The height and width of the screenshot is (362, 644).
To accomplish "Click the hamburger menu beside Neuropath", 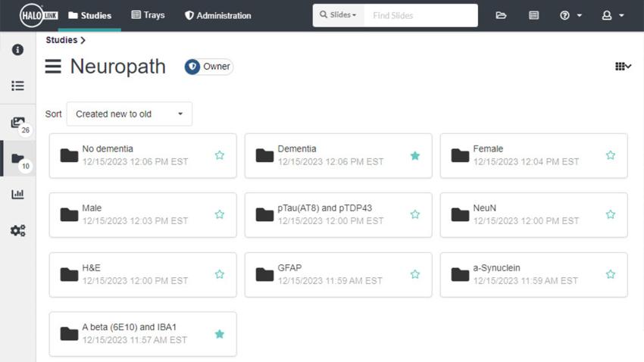I will click(53, 67).
